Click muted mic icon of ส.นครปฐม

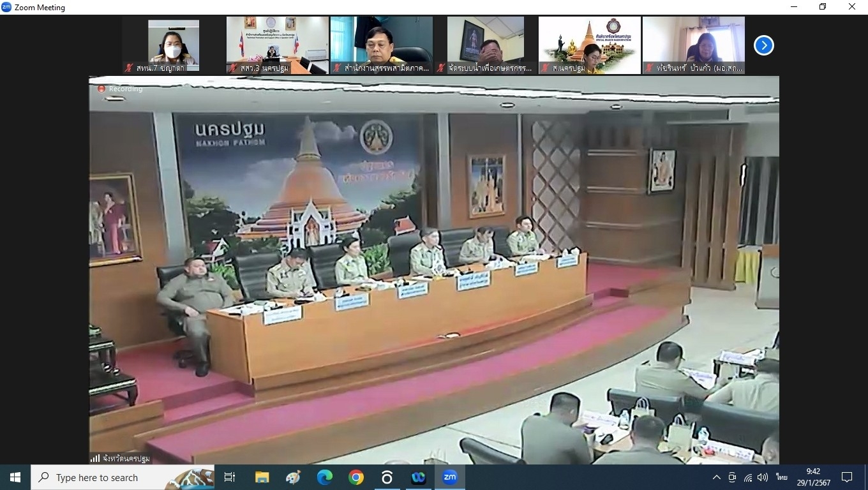546,68
